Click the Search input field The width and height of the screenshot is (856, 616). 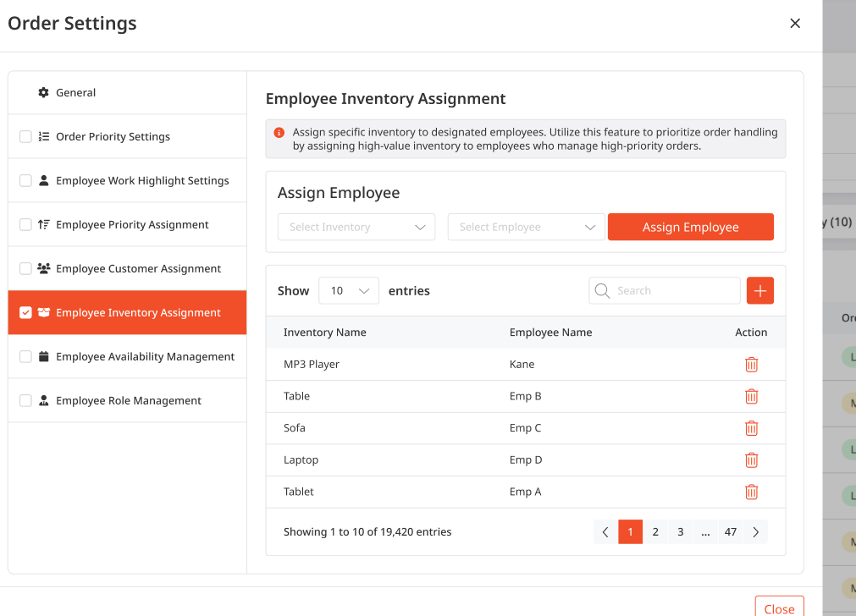[x=673, y=291]
